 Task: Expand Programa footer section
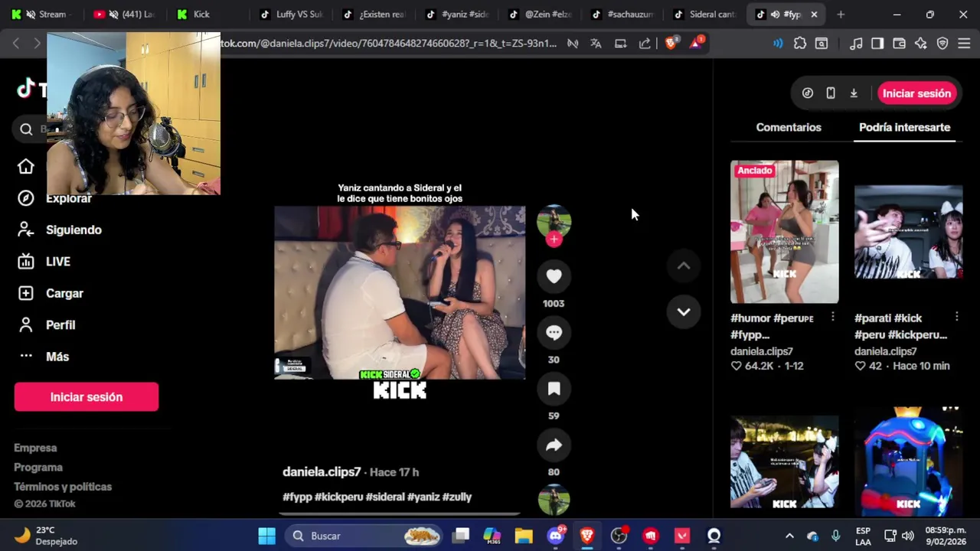(38, 468)
